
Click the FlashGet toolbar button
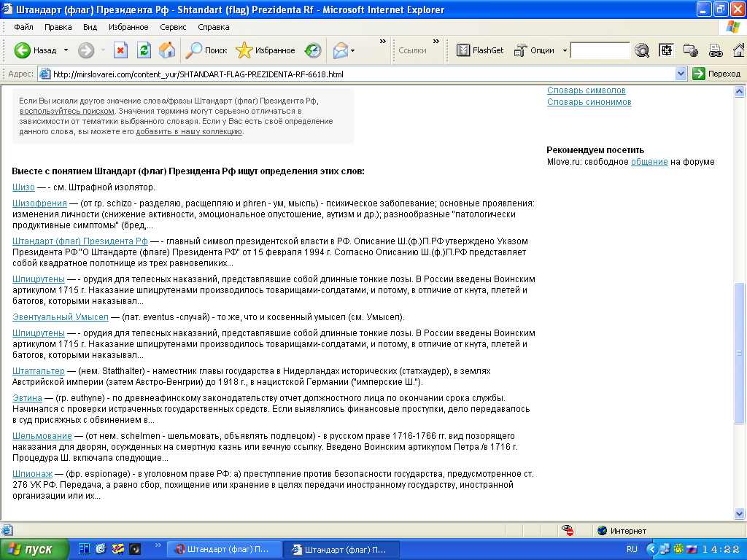coord(480,50)
